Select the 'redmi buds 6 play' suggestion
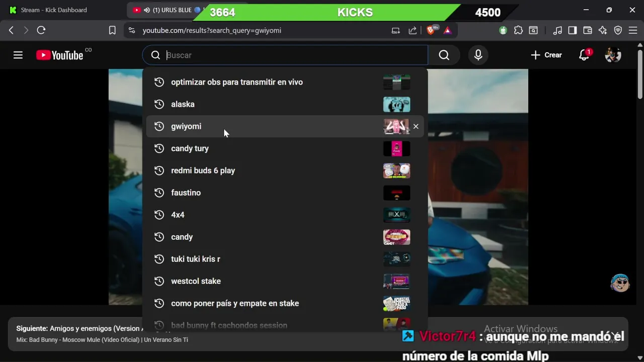This screenshot has height=362, width=644. tap(285, 170)
